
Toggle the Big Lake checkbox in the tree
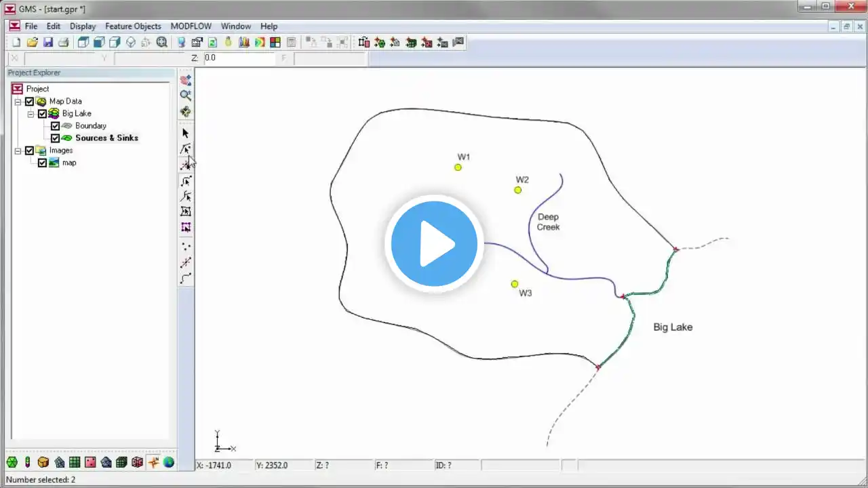[x=42, y=114]
